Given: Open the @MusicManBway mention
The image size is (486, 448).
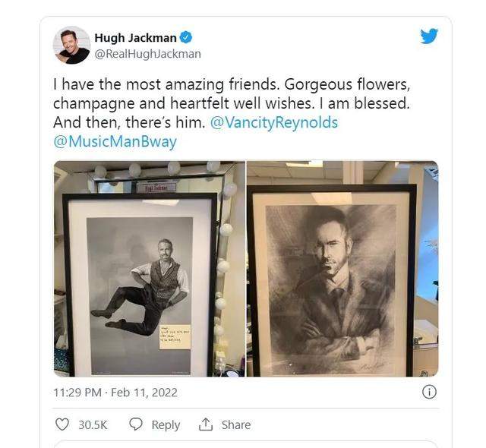Looking at the screenshot, I should [x=115, y=141].
